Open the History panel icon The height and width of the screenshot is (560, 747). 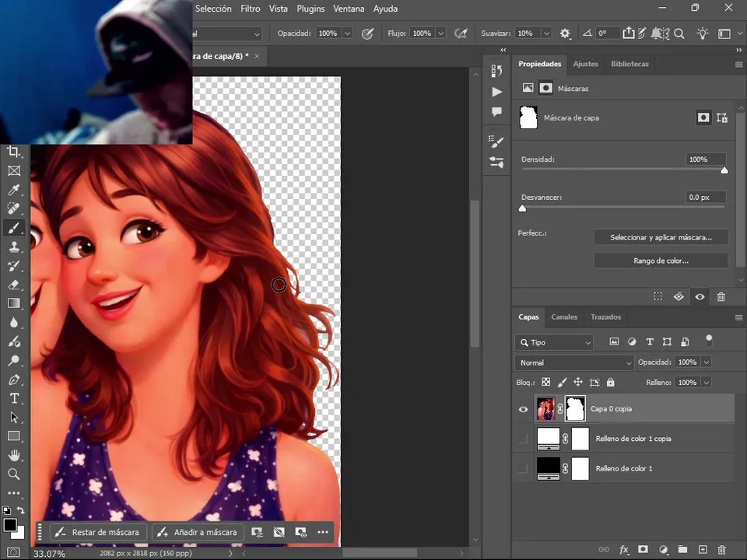click(496, 71)
